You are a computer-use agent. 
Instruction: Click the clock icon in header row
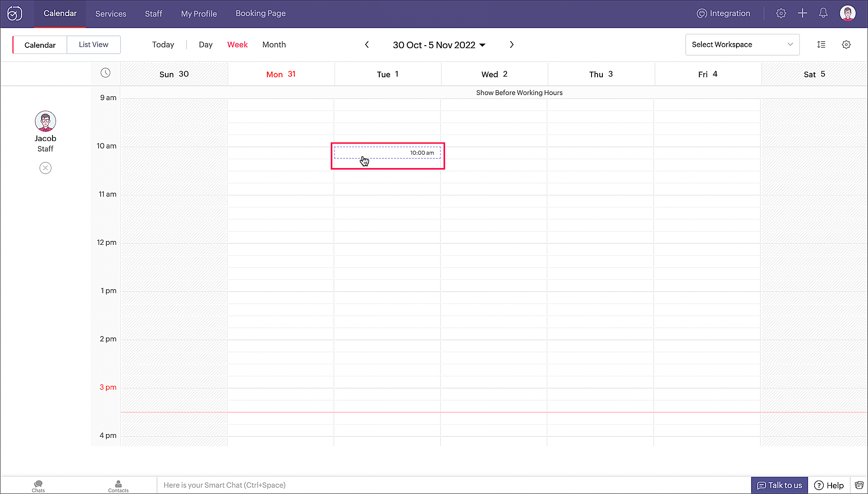click(105, 73)
